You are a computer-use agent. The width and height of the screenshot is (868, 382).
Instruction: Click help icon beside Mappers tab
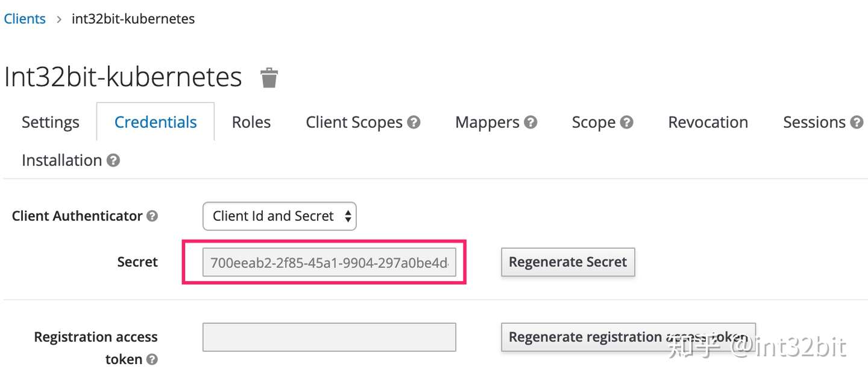pos(530,122)
